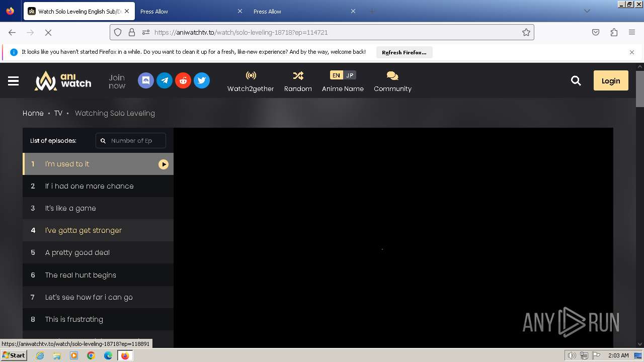The height and width of the screenshot is (362, 644).
Task: Focus the Number of Ep search field
Action: click(x=131, y=141)
